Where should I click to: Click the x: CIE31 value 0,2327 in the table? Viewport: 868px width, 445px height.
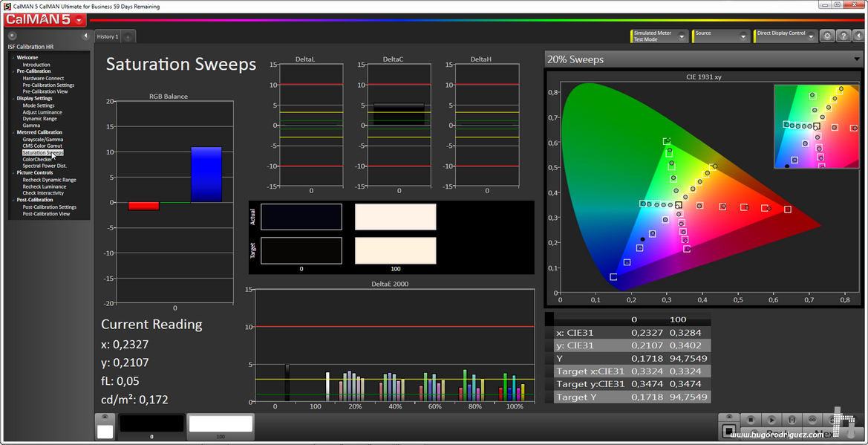647,333
